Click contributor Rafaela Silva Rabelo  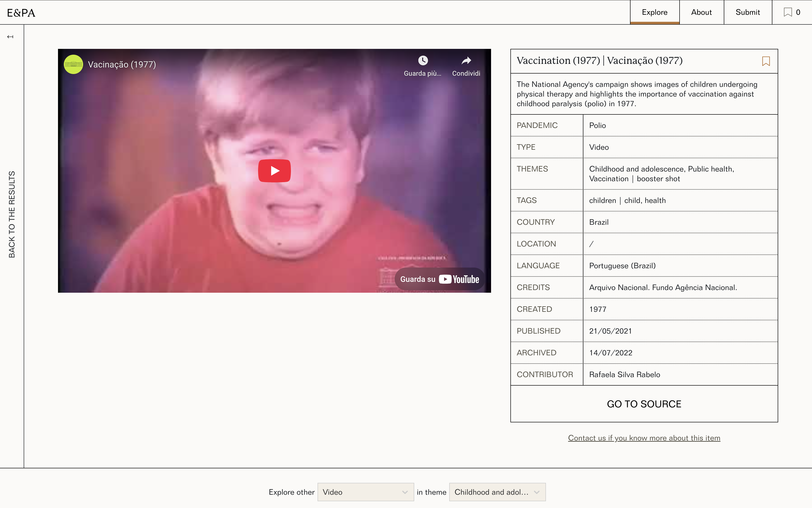coord(624,375)
